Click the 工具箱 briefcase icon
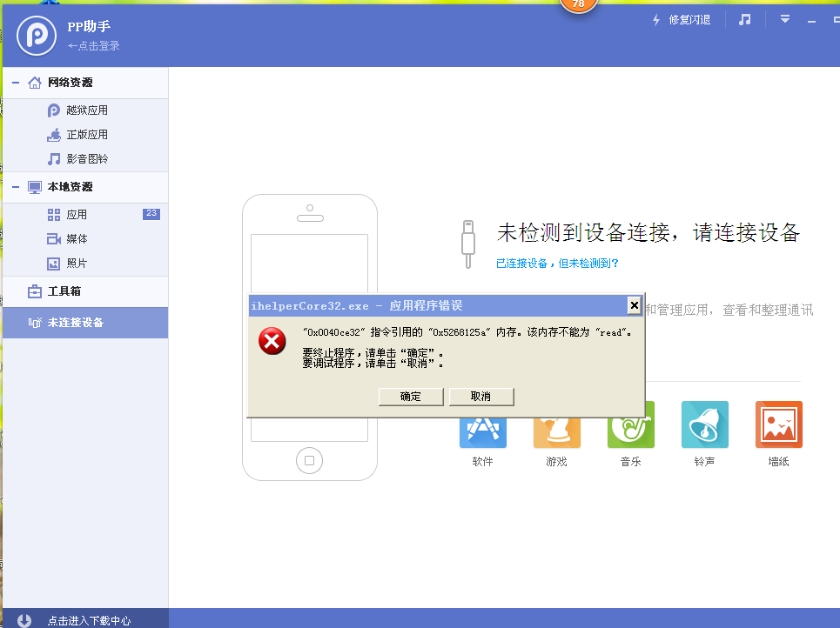Viewport: 840px width, 628px height. [x=35, y=291]
